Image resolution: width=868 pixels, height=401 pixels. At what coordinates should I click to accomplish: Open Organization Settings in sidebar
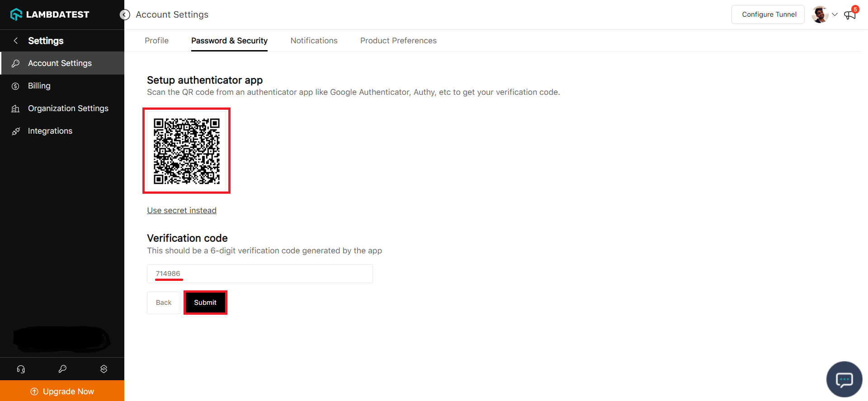(68, 108)
